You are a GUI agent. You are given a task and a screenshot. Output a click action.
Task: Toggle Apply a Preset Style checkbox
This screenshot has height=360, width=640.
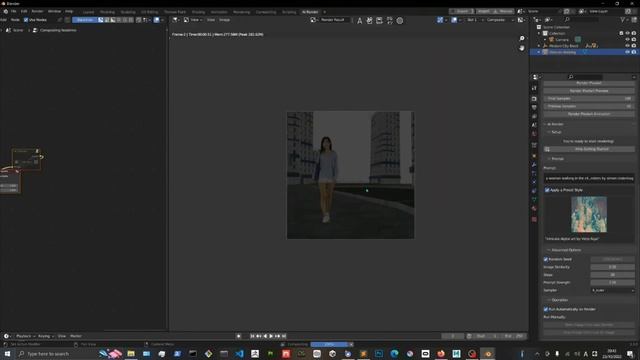547,190
